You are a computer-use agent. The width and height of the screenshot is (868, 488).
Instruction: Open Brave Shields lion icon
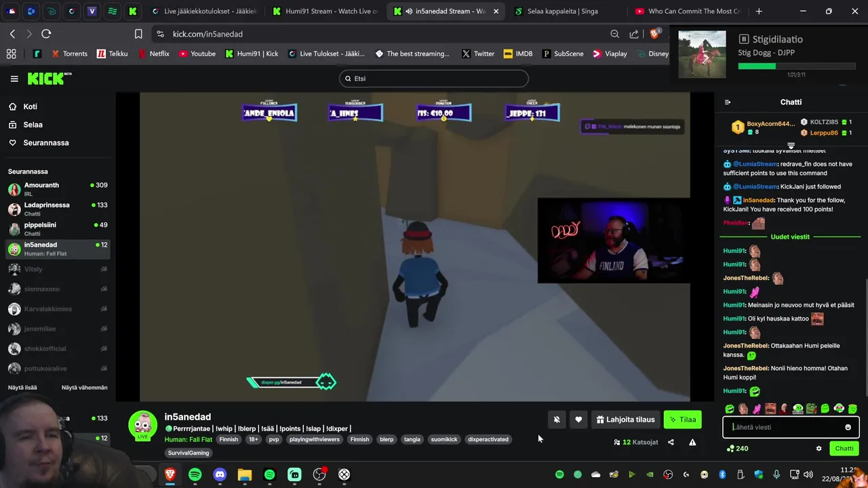pos(655,34)
